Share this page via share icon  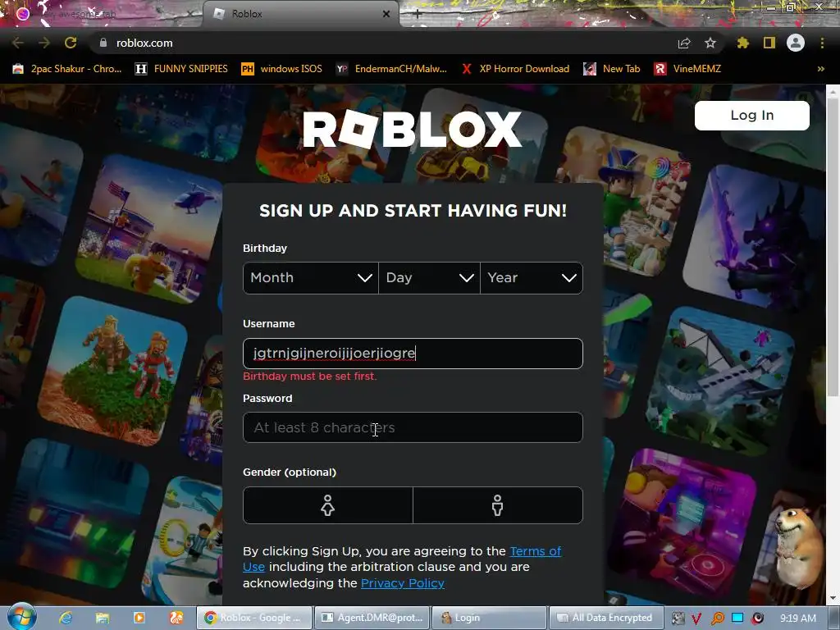tap(684, 43)
